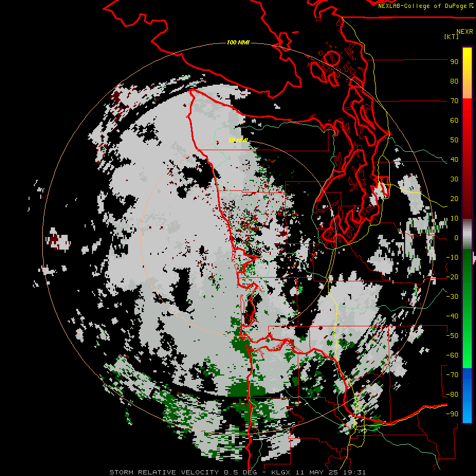
Task: Select the "-40" velocity scale value
Action: [452, 316]
